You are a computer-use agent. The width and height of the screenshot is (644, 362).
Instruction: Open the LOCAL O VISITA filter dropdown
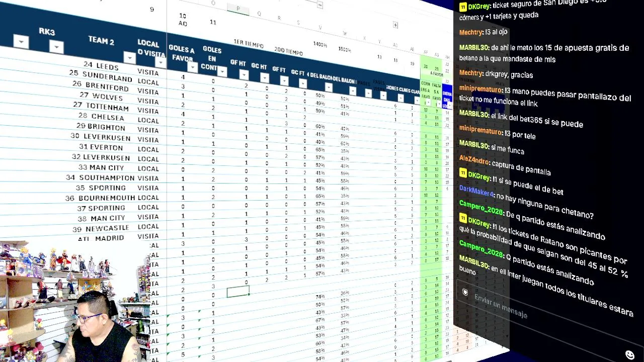point(160,63)
